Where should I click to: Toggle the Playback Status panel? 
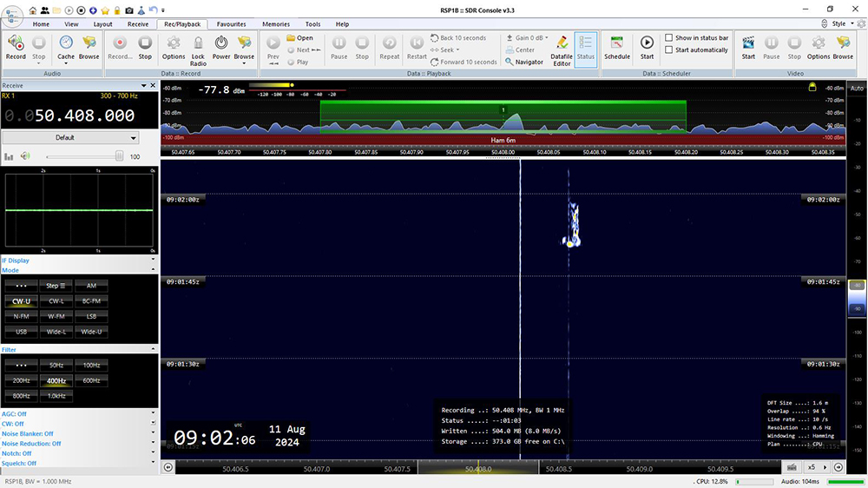[586, 49]
